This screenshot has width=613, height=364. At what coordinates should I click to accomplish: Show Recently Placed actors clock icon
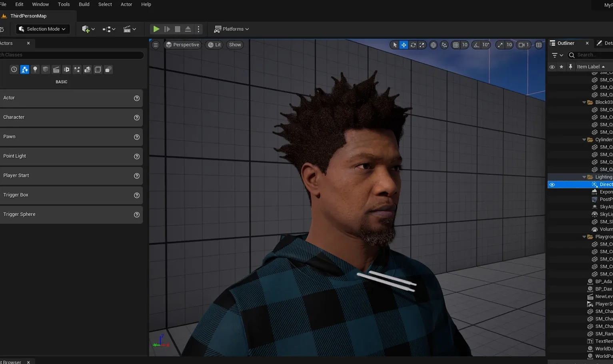coord(14,70)
